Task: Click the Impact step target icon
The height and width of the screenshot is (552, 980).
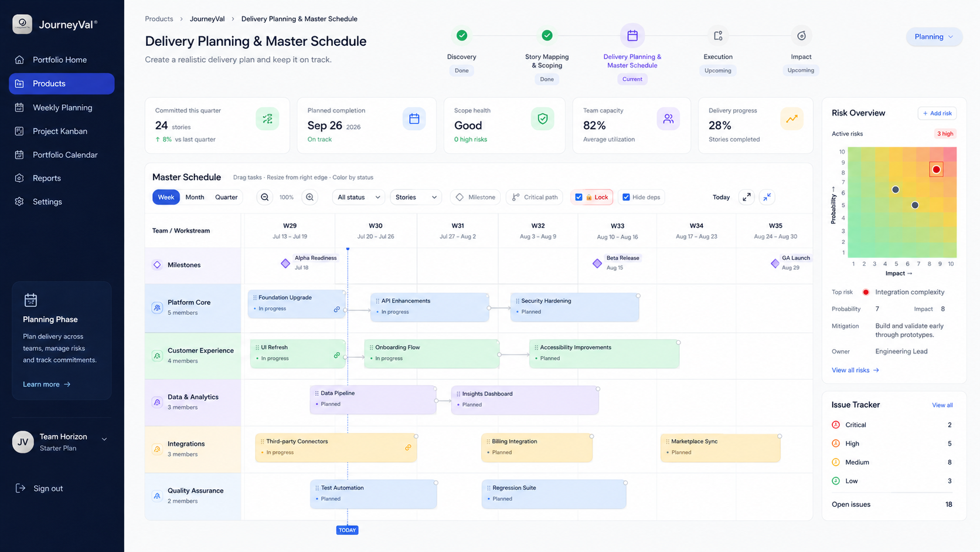Action: point(801,36)
